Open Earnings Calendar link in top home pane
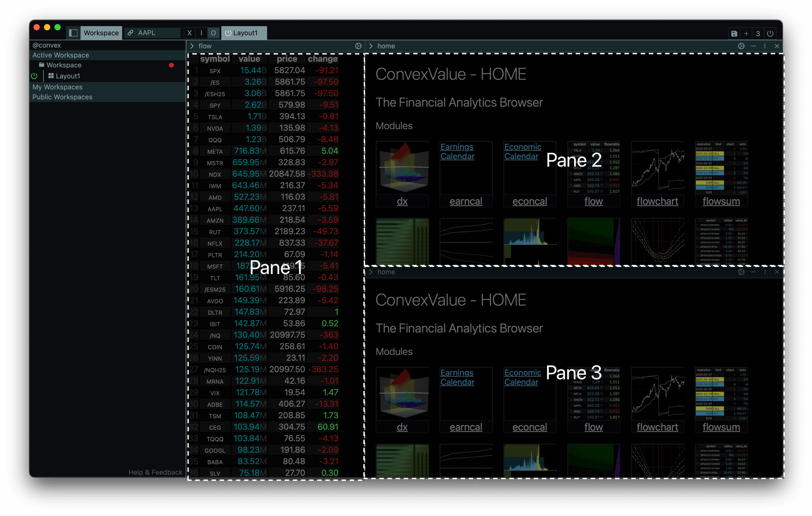The height and width of the screenshot is (516, 812). pyautogui.click(x=457, y=152)
